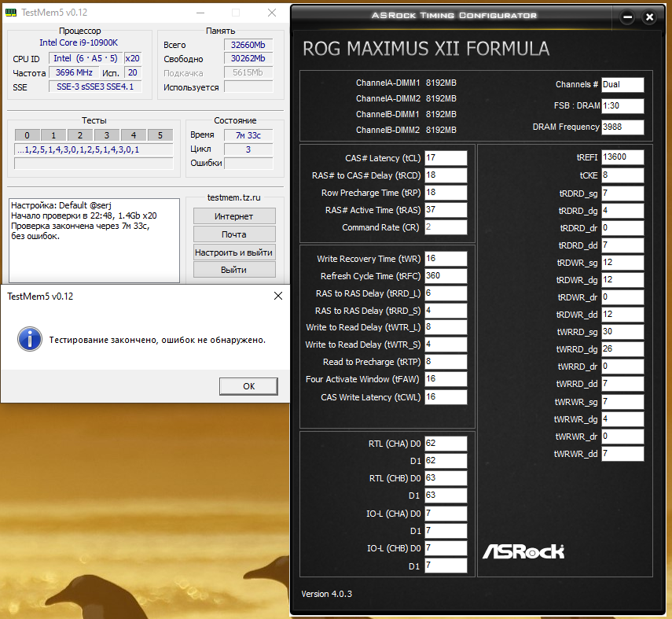Click the ROG MAXIMUS XII FORMULA heading
The width and height of the screenshot is (672, 619).
(x=426, y=49)
